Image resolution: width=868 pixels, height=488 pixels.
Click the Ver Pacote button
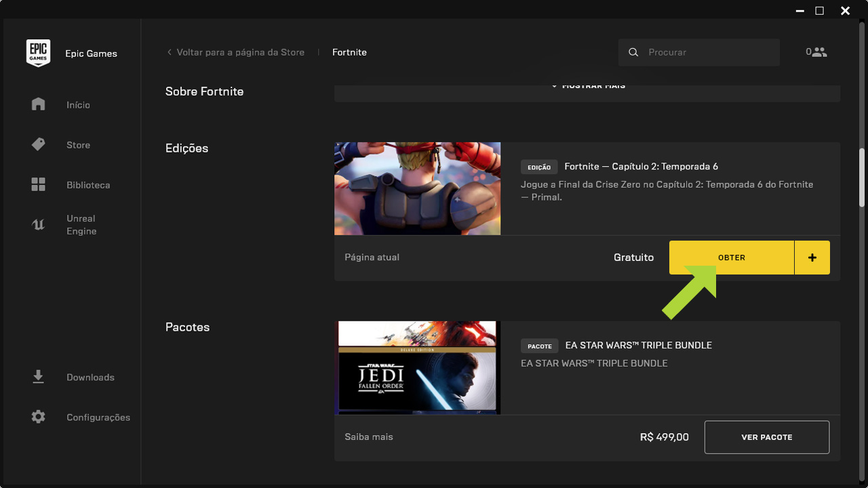tap(767, 437)
